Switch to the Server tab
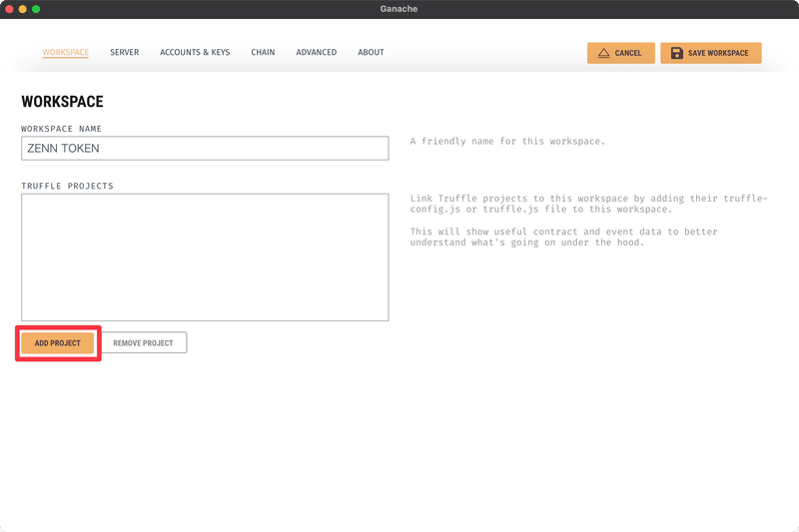The width and height of the screenshot is (799, 532). (x=124, y=53)
